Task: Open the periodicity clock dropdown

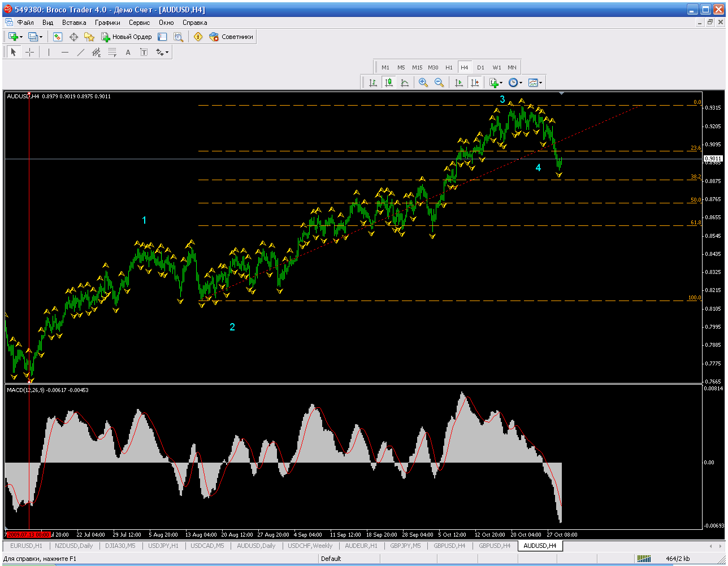Action: coord(515,82)
